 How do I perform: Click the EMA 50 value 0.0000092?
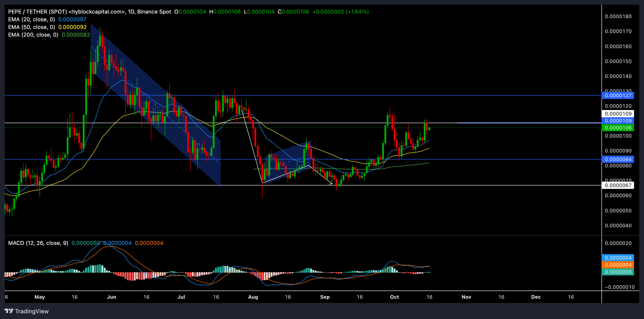click(x=72, y=27)
